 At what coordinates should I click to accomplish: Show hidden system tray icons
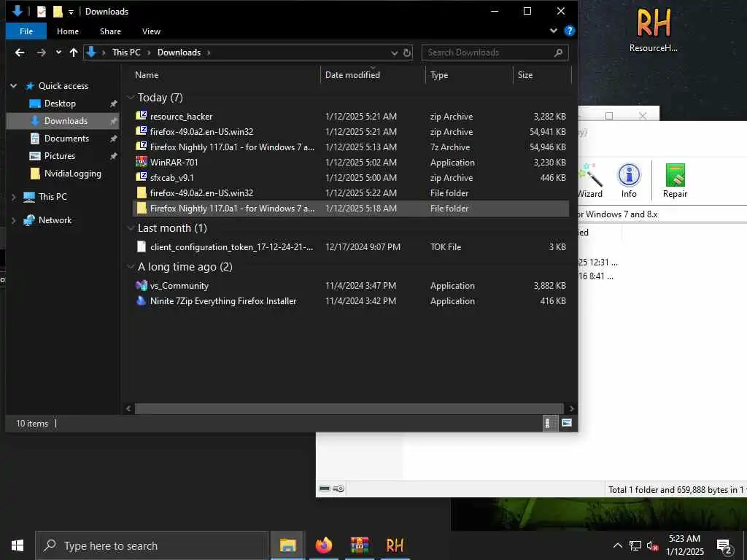617,545
